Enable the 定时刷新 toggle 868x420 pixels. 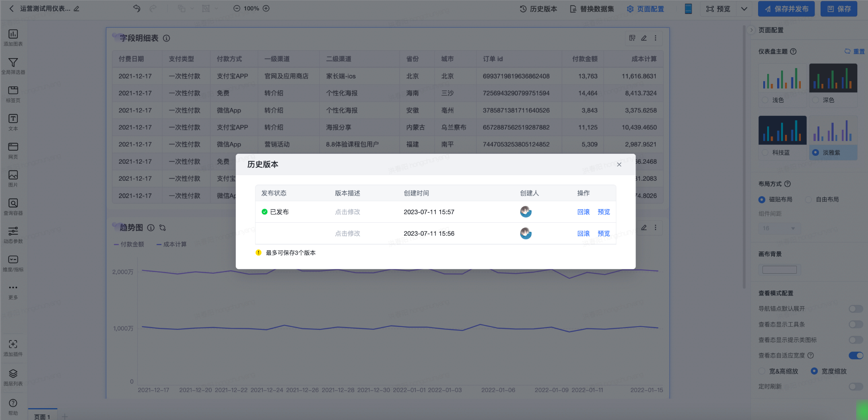point(856,386)
